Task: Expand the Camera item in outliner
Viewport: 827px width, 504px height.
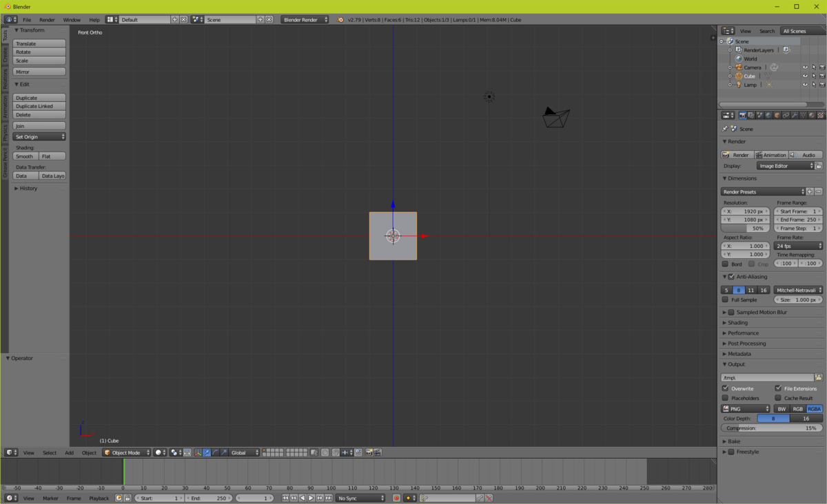Action: [x=730, y=67]
